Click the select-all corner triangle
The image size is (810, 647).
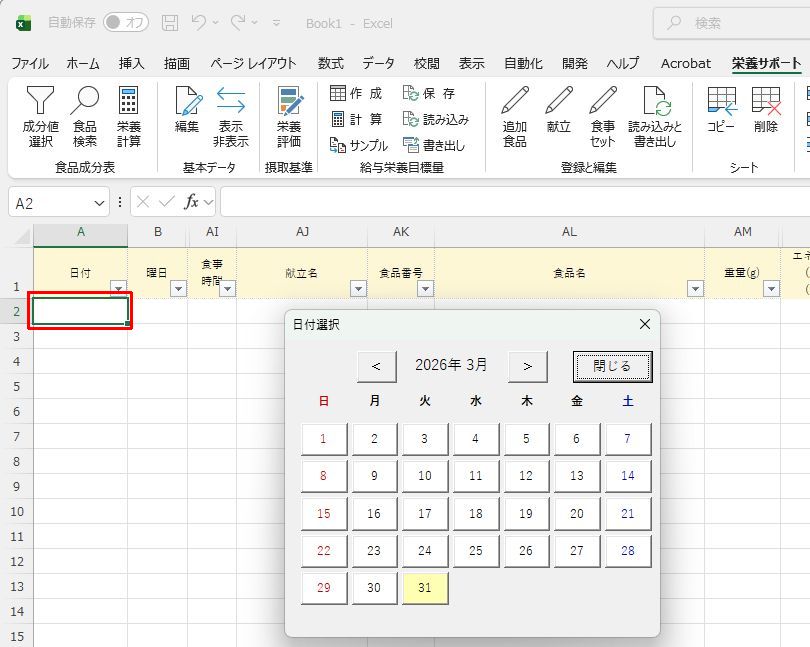23,236
